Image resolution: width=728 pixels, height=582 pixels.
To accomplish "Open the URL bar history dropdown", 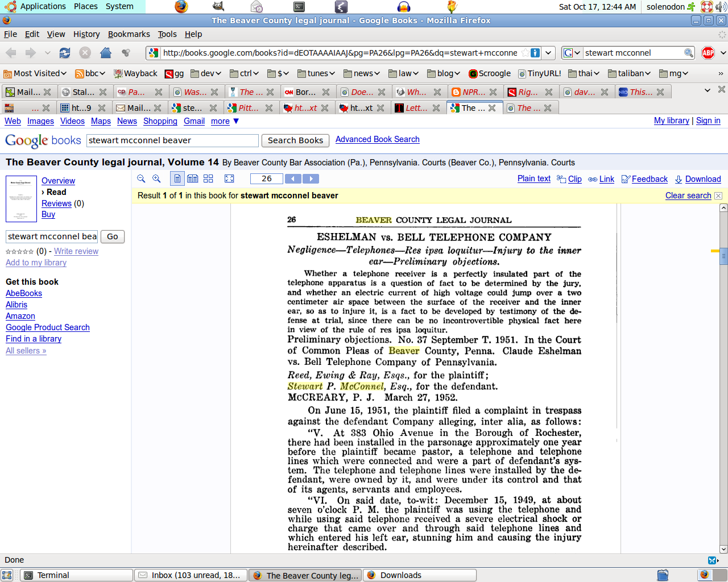I will [x=548, y=53].
